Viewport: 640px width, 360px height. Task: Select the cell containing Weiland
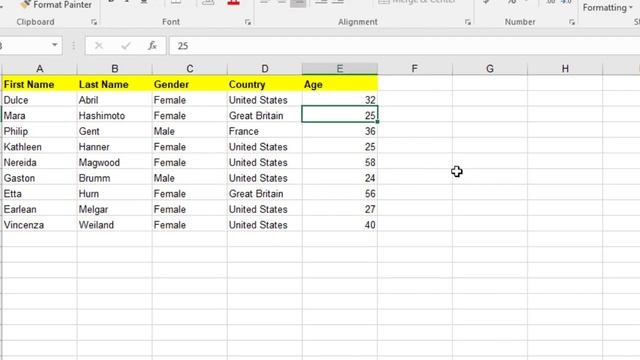click(115, 225)
